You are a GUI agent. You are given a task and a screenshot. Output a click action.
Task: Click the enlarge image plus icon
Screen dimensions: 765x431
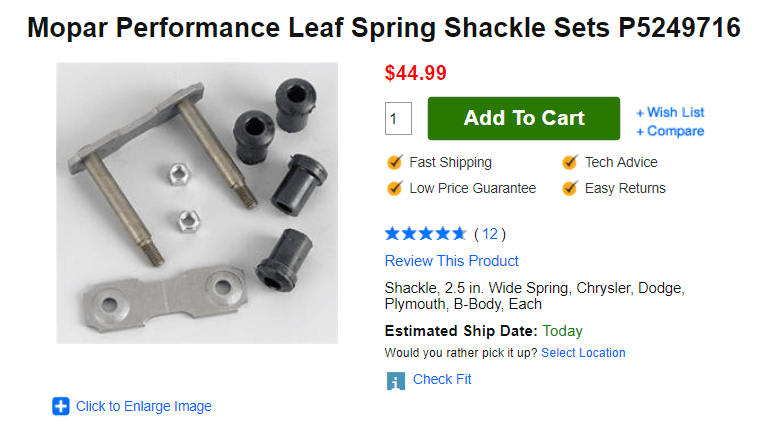pyautogui.click(x=61, y=406)
